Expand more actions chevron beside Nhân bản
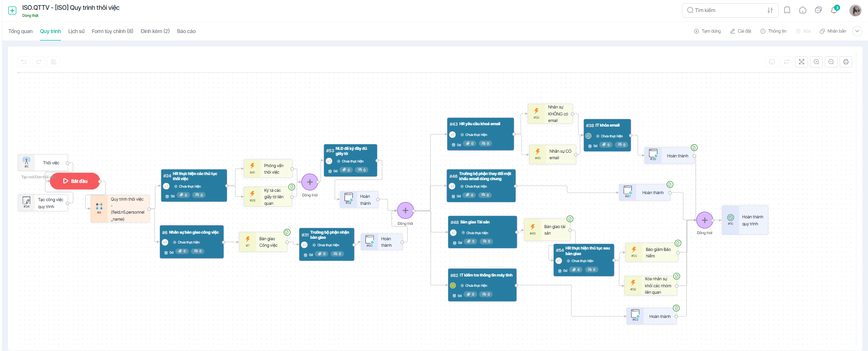 pos(857,31)
